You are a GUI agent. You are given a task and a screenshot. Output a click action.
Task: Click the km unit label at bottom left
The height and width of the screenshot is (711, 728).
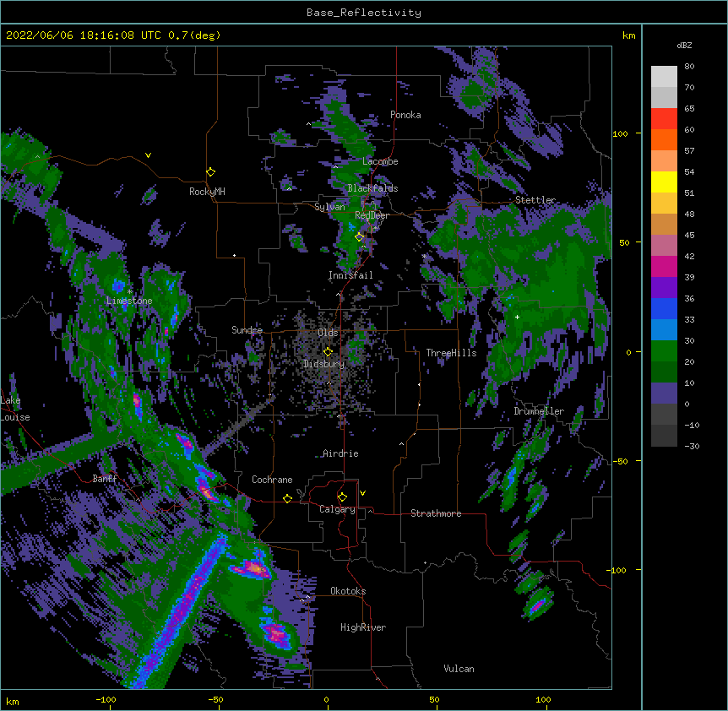tap(13, 701)
